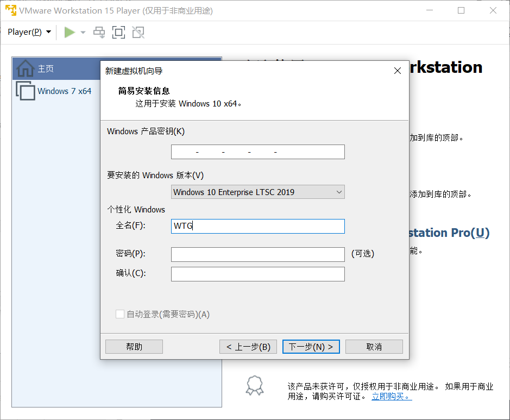Toggle the 自动登录 auto-login checkbox
Viewport: 510px width, 420px height.
click(x=120, y=314)
